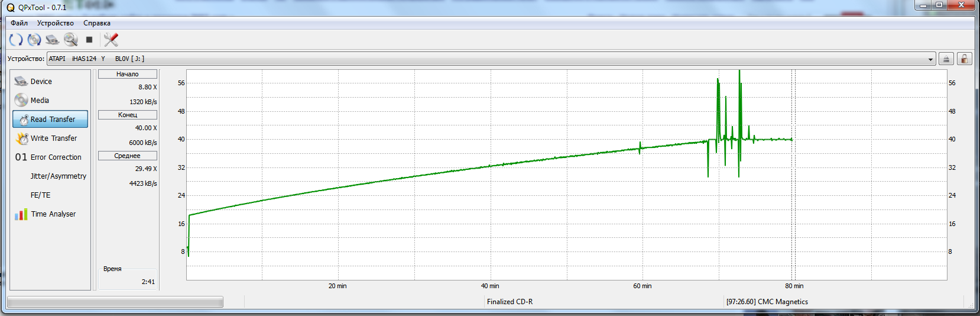
Task: Click the reload media info disc icon
Action: (34, 40)
